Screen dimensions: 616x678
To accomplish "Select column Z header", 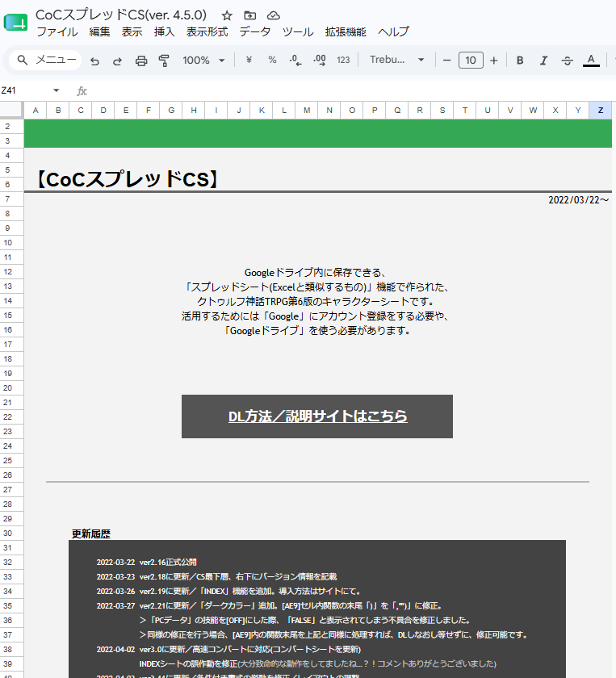I will pyautogui.click(x=601, y=111).
